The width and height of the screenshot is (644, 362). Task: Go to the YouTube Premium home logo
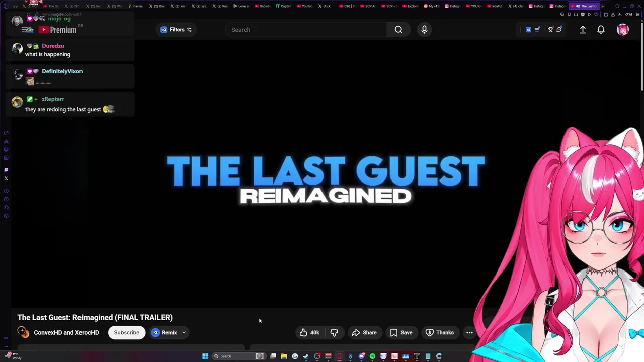[58, 30]
